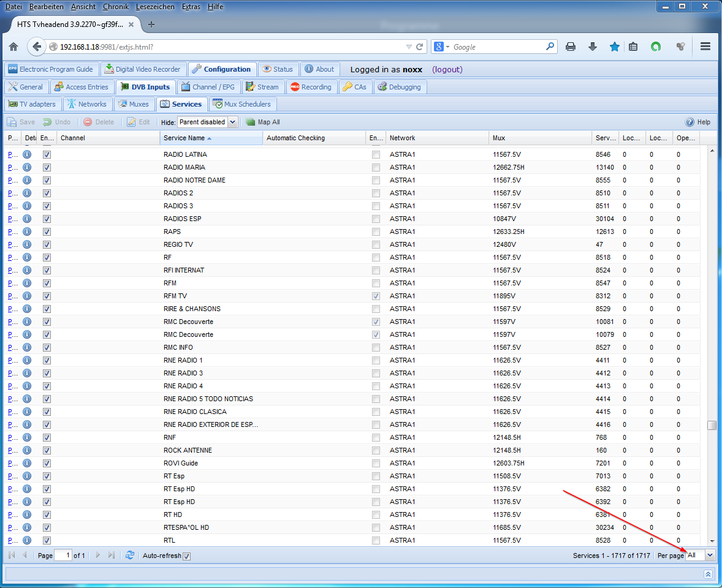Expand the bottom status panel chevron
722x588 pixels.
pyautogui.click(x=708, y=574)
